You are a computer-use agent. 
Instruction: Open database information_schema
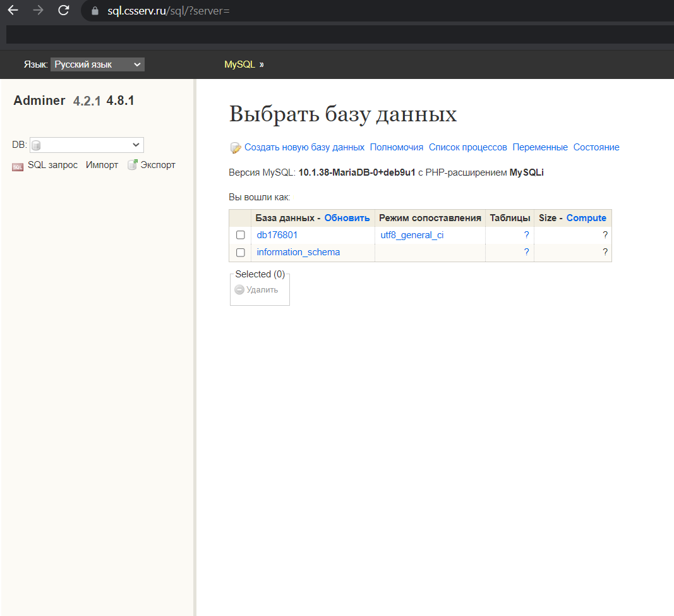(298, 252)
